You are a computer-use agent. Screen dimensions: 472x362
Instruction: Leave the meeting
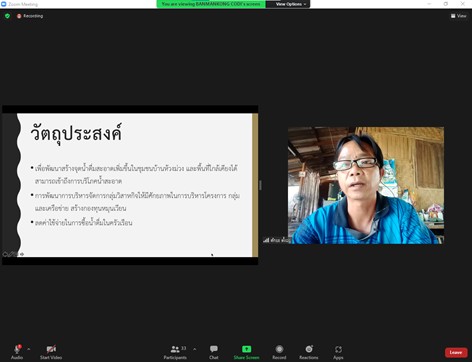(456, 352)
